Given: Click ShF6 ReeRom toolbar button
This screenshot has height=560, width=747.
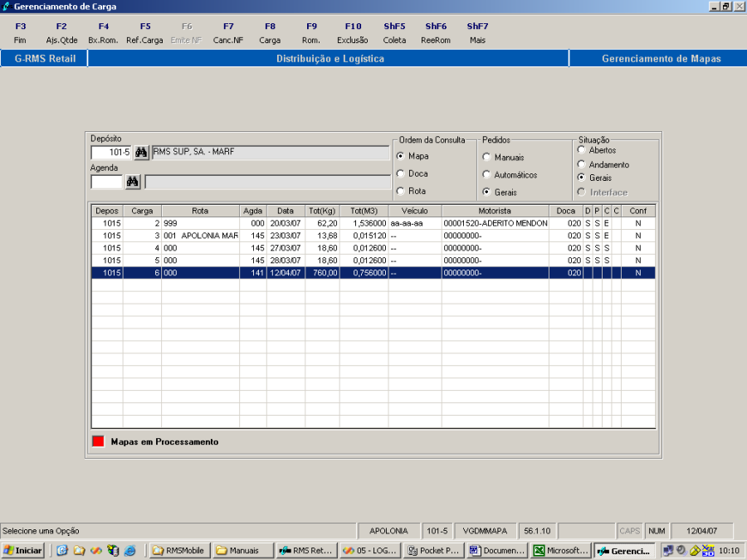Looking at the screenshot, I should pos(436,33).
